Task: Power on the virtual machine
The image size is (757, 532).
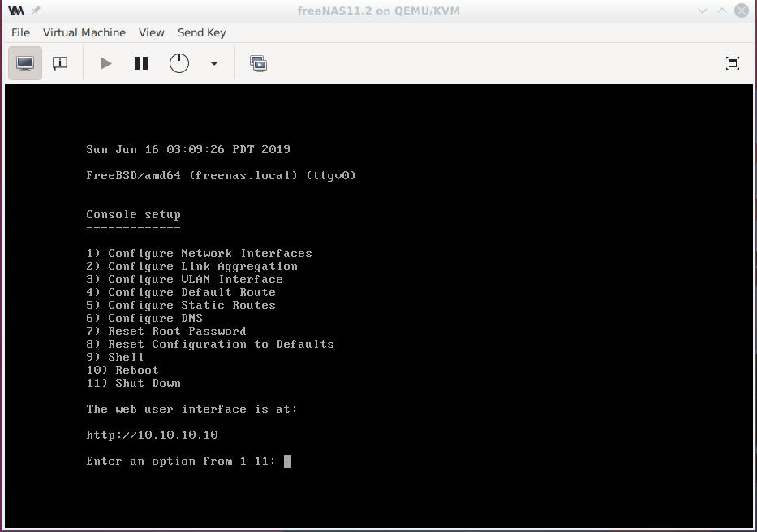Action: [x=105, y=63]
